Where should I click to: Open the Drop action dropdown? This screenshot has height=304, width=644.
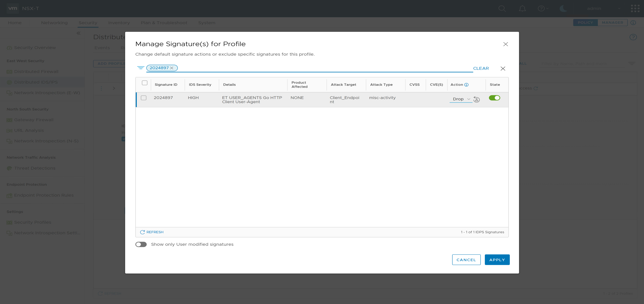461,99
